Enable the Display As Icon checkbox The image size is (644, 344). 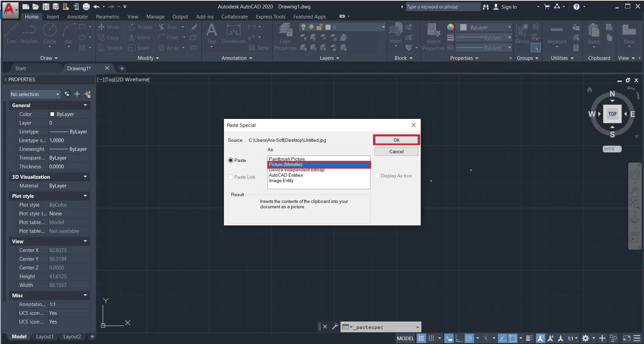(x=377, y=176)
